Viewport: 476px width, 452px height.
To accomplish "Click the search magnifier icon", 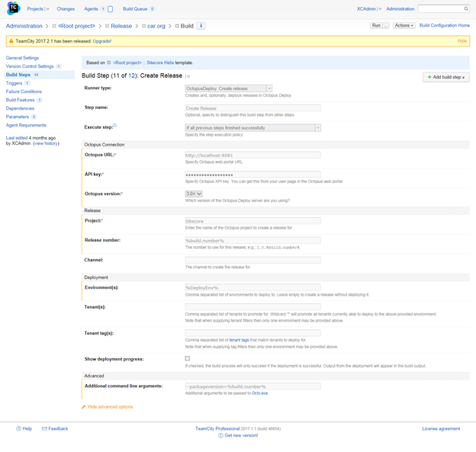I will [x=465, y=9].
